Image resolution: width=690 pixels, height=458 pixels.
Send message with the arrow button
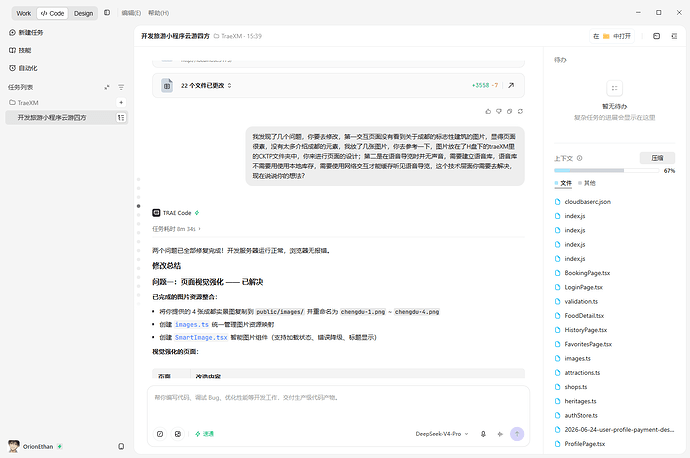pyautogui.click(x=517, y=434)
